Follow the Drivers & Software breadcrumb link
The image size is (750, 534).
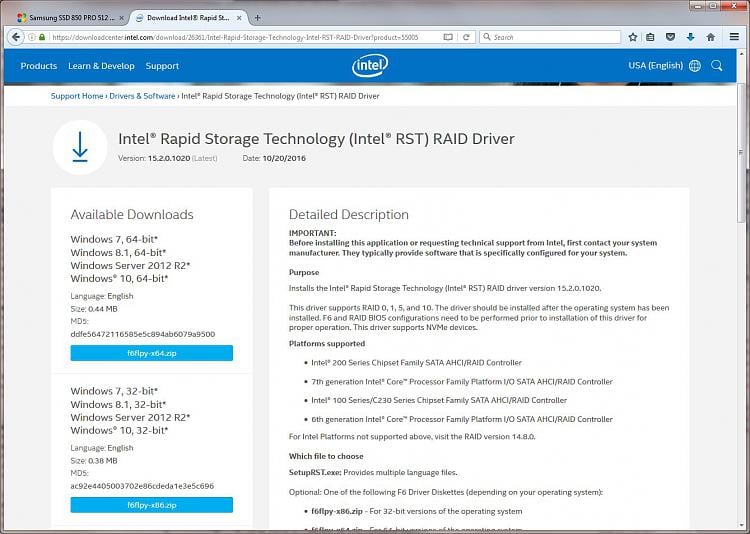click(x=142, y=96)
